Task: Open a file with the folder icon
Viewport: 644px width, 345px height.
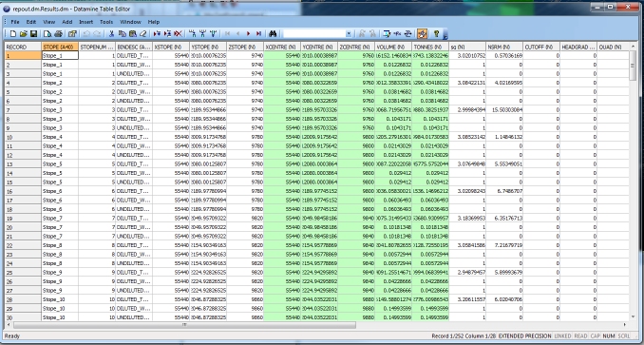Action: coord(24,33)
